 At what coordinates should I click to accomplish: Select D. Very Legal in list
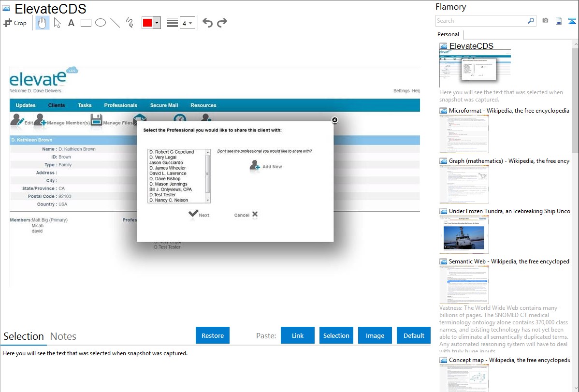click(163, 157)
